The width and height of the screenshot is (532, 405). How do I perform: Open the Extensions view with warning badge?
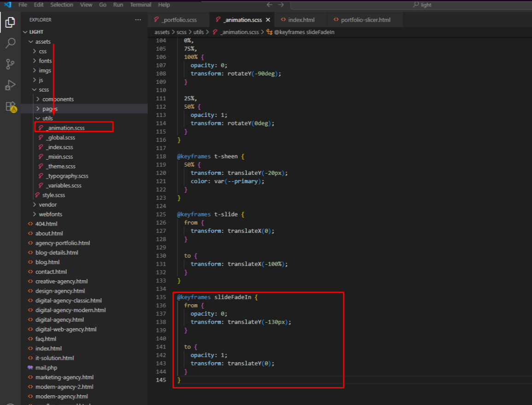pyautogui.click(x=11, y=107)
